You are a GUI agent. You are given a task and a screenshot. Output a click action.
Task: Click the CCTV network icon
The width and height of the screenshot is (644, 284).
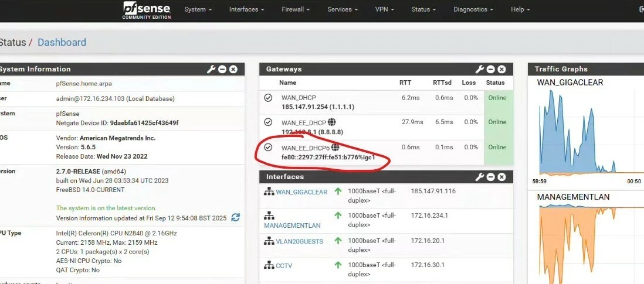(269, 266)
